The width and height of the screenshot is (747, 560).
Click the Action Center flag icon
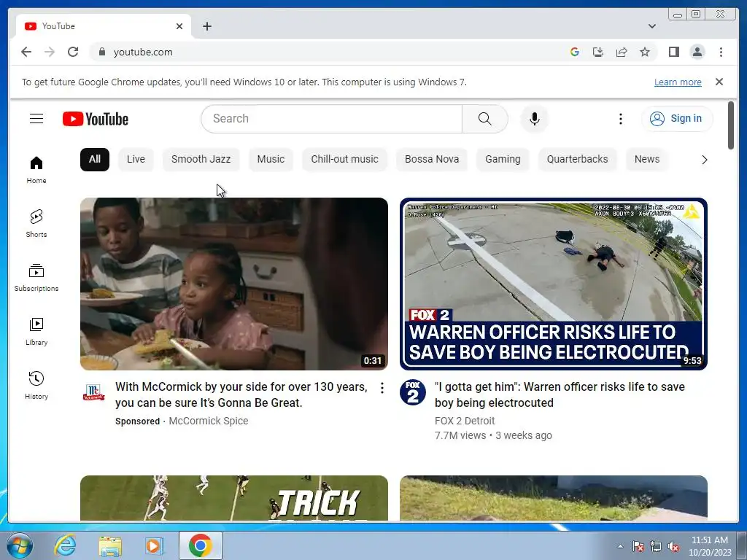coord(638,547)
